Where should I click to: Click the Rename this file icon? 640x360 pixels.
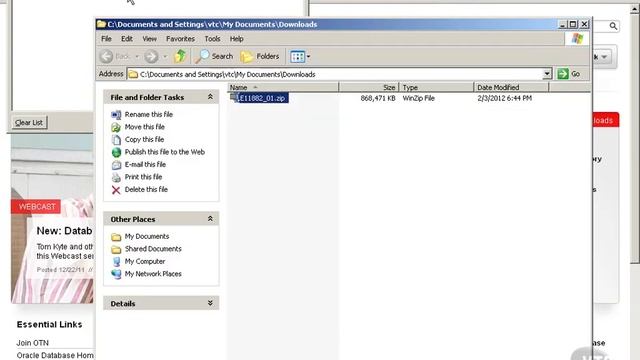pos(116,115)
